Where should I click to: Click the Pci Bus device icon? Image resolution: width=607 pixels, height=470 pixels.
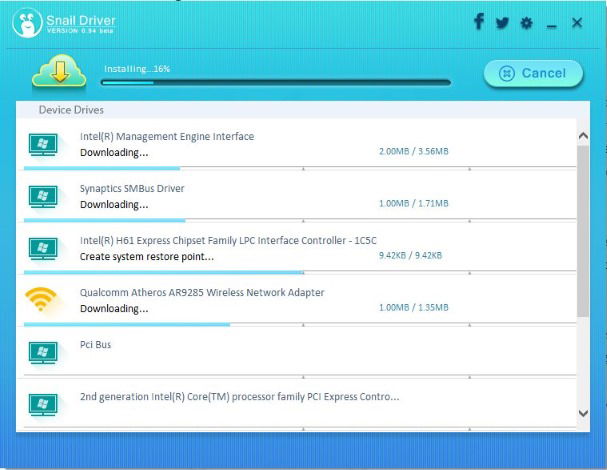click(43, 353)
